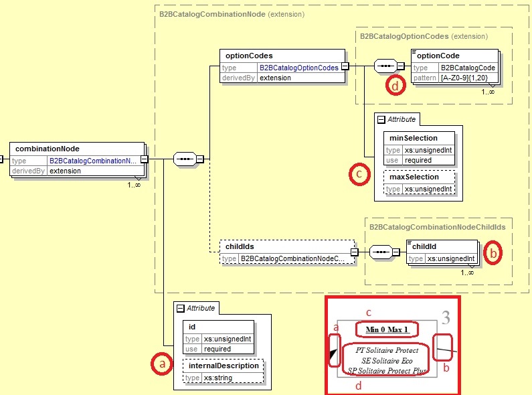532x395 pixels.
Task: Click the red circle marker labeled c
Action: point(359,173)
